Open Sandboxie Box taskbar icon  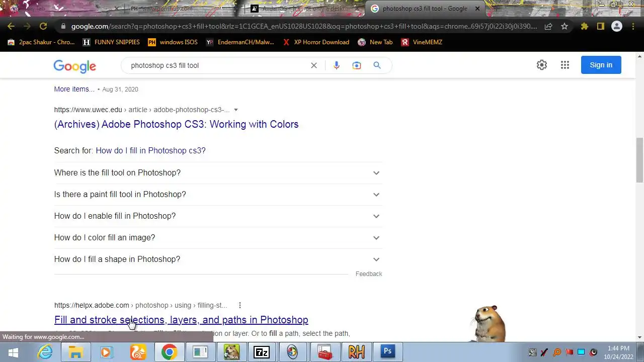tap(231, 352)
